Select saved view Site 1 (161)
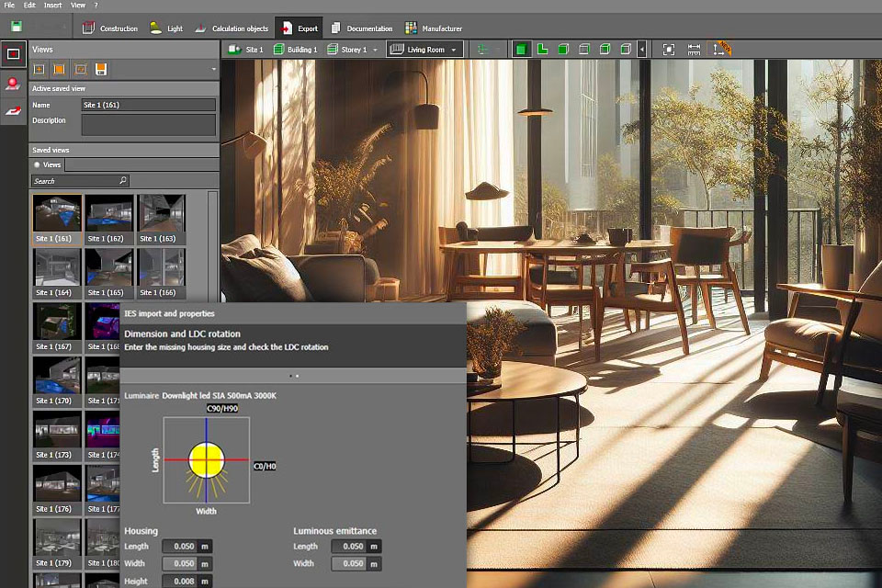 (57, 220)
